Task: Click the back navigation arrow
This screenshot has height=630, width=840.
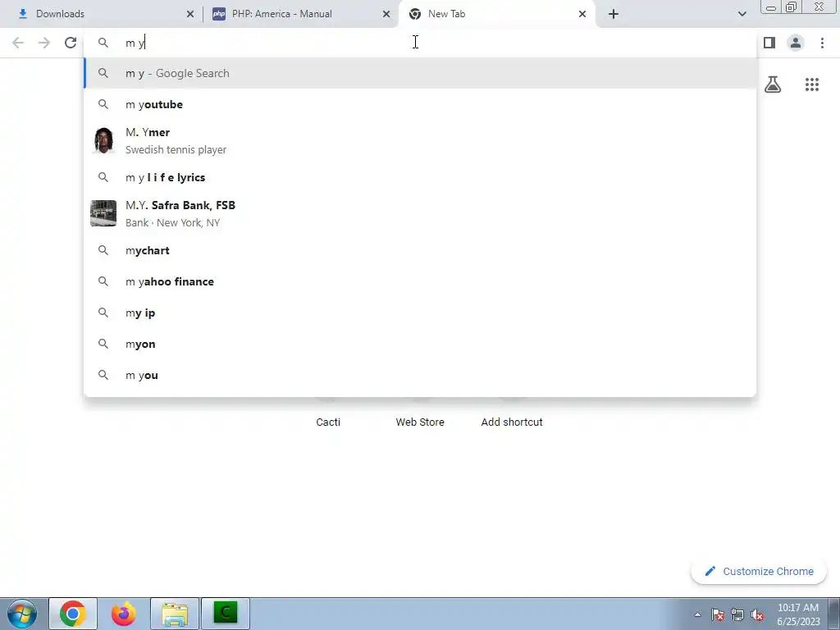Action: tap(18, 43)
